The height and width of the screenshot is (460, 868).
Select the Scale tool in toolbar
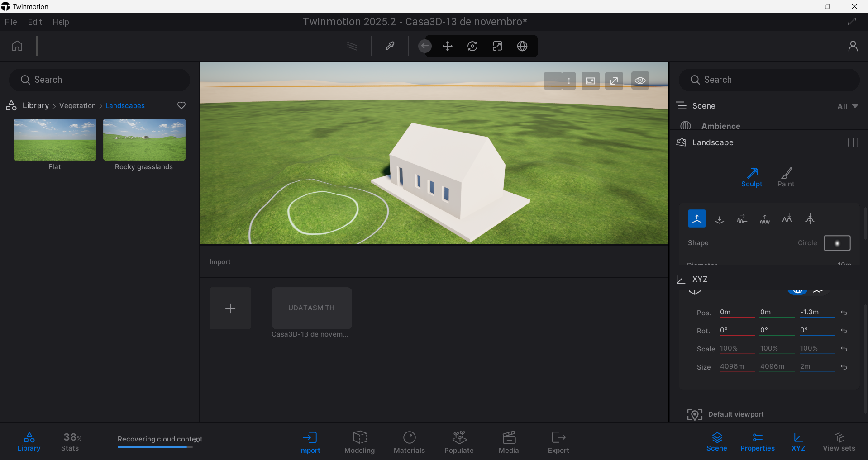[x=497, y=46]
